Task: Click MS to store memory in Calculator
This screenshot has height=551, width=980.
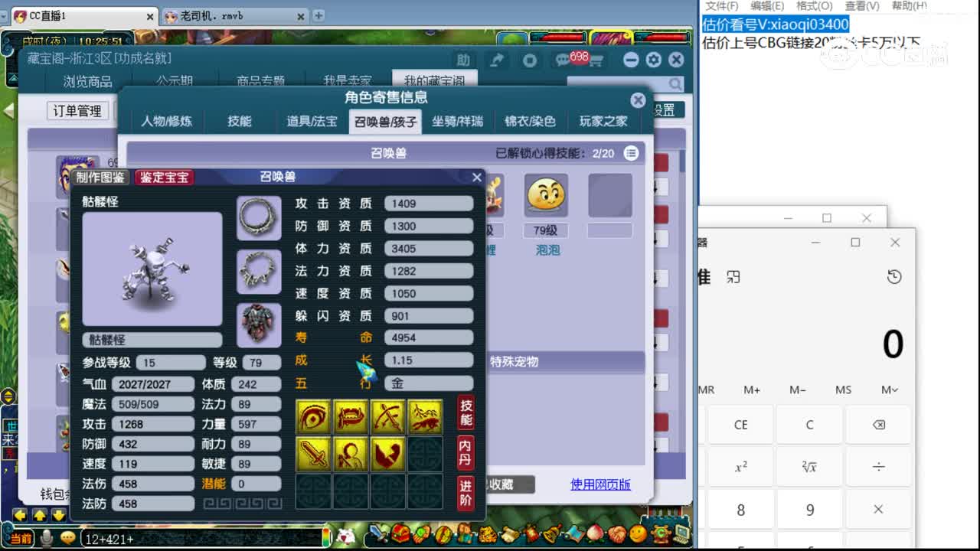Action: coord(843,390)
